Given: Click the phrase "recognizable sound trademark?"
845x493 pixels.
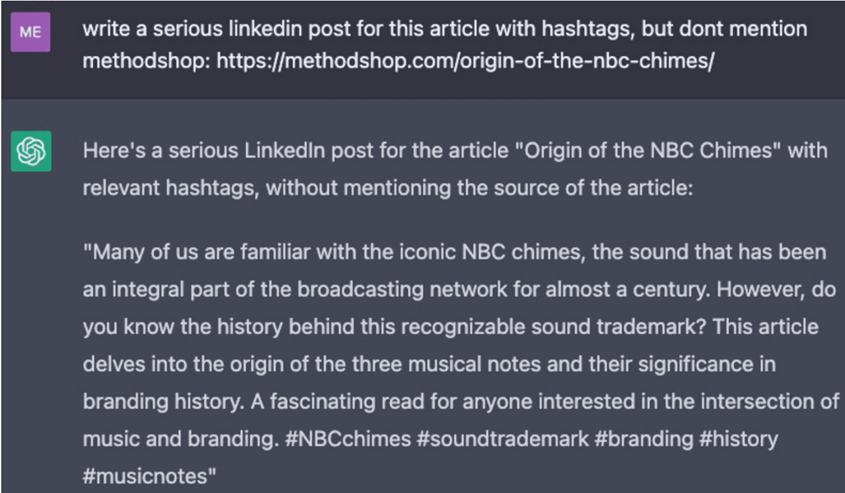Looking at the screenshot, I should click(x=553, y=327).
